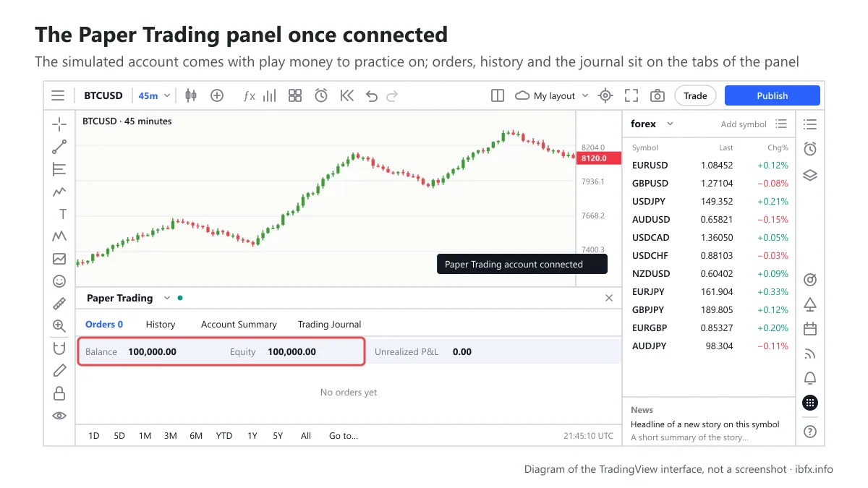Open the ideas stream feed icon
868x488 pixels.
pyautogui.click(x=810, y=354)
